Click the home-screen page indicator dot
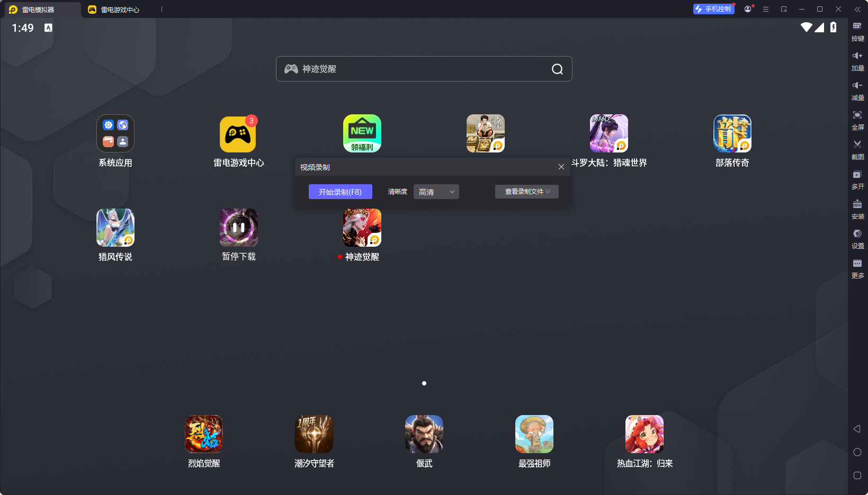 [x=424, y=383]
